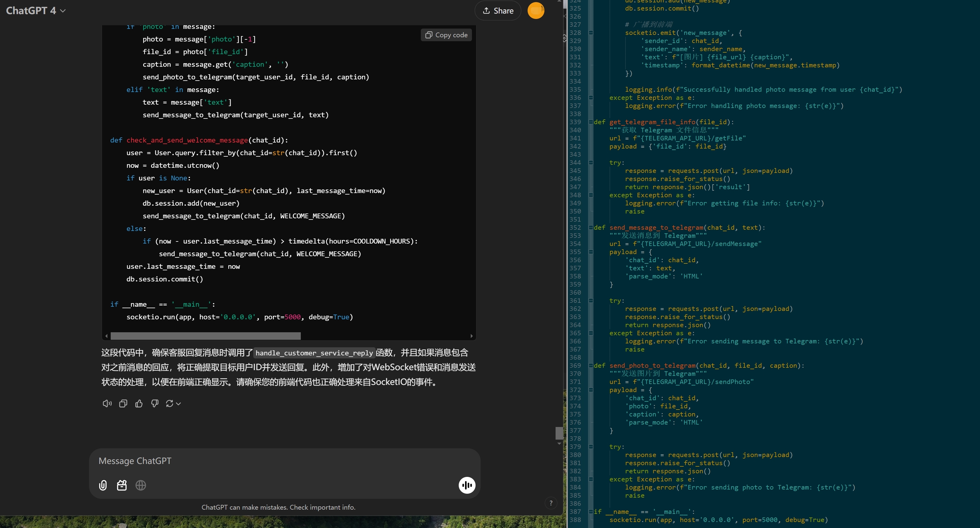
Task: Click 'now = datetime.utcnow()' in ChatGPT code
Action: click(173, 165)
